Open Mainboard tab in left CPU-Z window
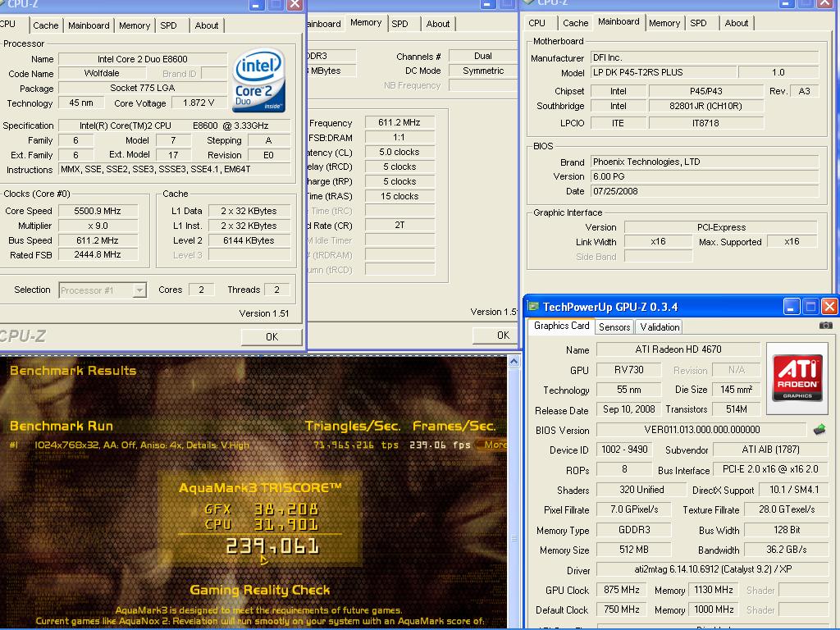Screen dimensions: 840x630 [89, 25]
